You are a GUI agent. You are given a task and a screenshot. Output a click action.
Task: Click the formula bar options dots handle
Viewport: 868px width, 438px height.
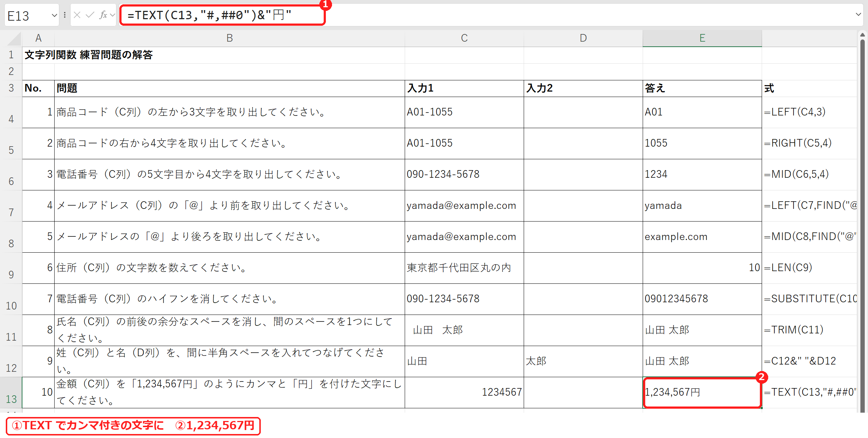(x=64, y=15)
